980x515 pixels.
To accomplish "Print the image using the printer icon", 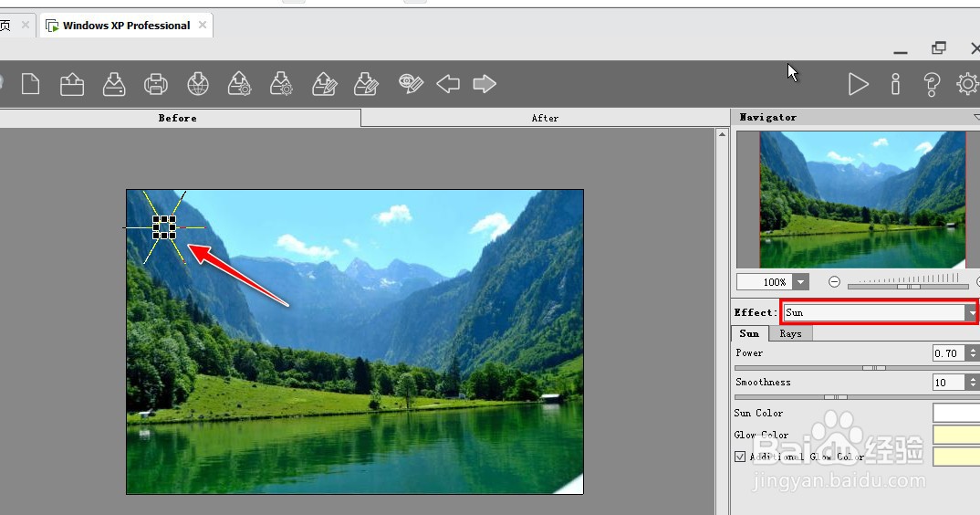I will (x=156, y=84).
